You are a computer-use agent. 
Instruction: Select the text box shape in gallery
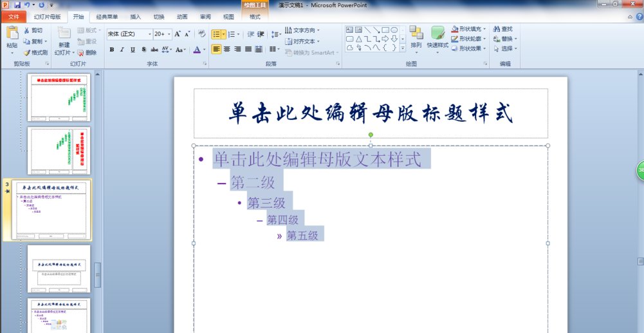coord(349,30)
